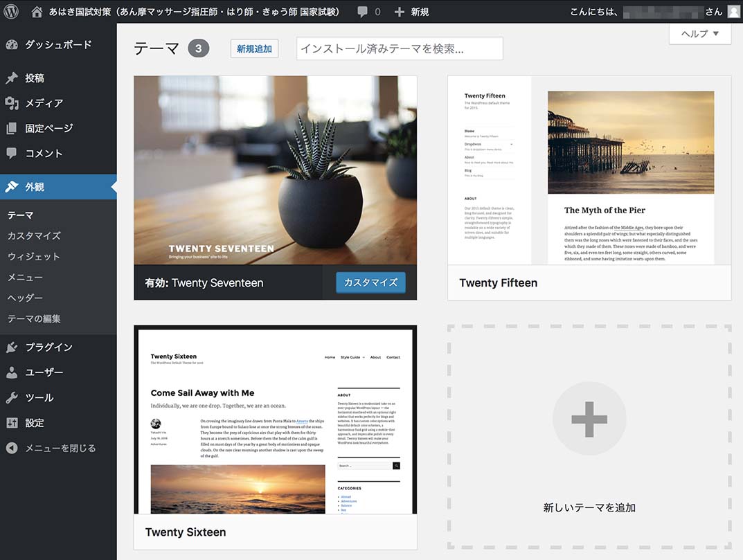This screenshot has height=560, width=743.
Task: Click the 新規追加 button
Action: point(254,48)
